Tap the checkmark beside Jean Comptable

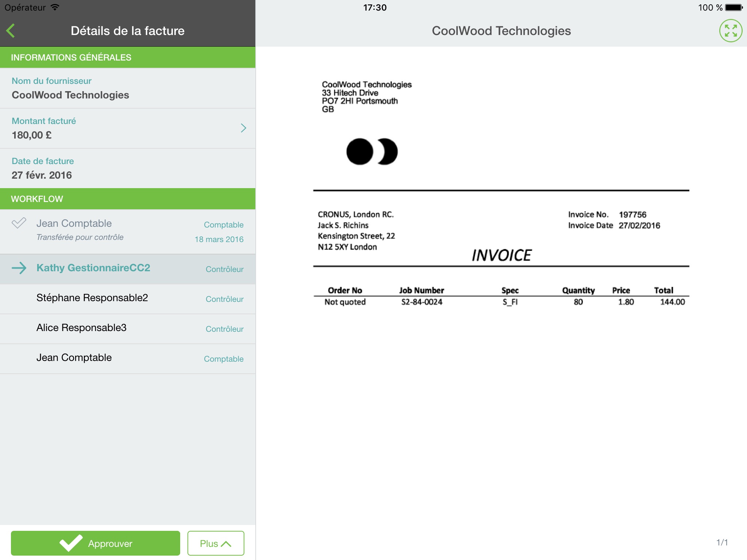[x=19, y=223]
